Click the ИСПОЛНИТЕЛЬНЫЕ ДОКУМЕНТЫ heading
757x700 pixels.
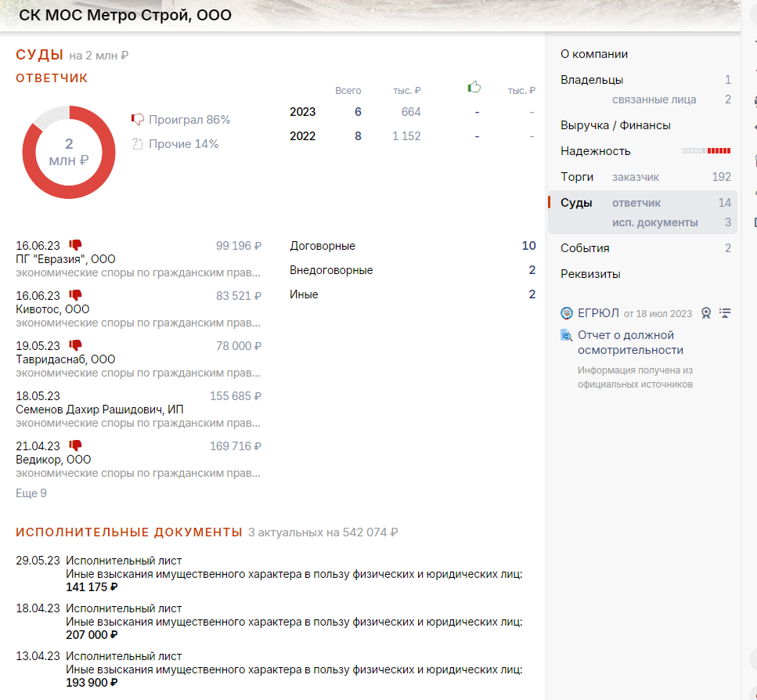point(129,532)
